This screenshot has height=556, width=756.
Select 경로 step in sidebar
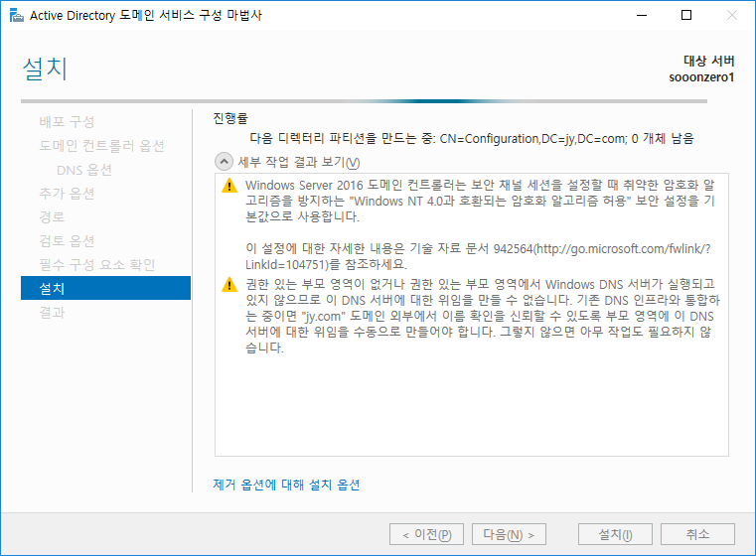click(52, 216)
